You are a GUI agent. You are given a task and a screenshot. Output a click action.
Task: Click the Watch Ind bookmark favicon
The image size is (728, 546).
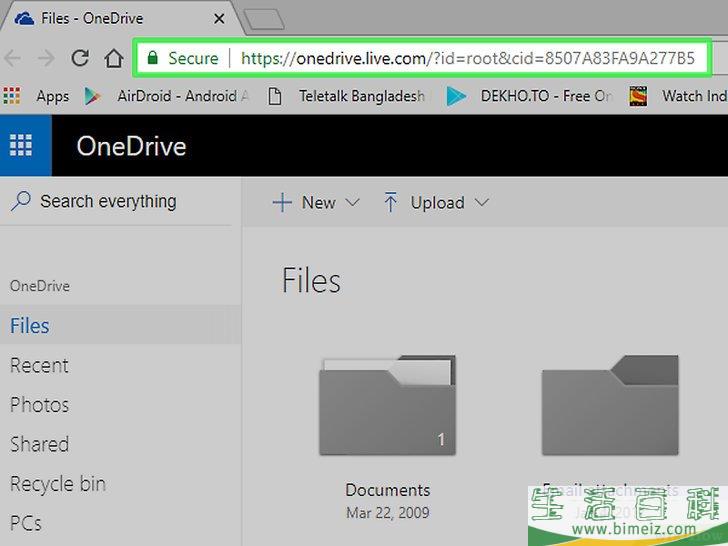point(638,96)
